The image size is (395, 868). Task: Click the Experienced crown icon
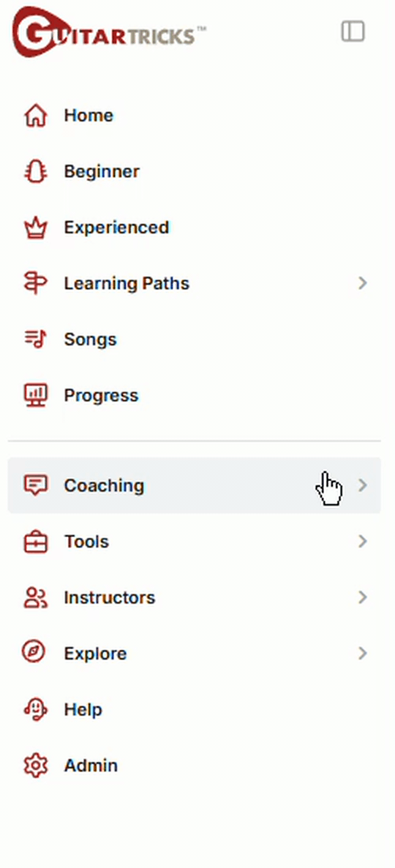pyautogui.click(x=35, y=228)
